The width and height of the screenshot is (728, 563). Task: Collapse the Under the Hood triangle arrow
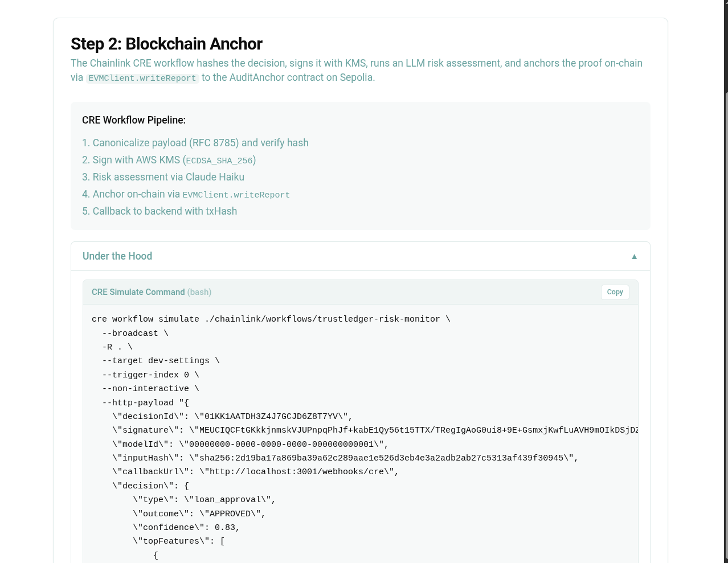coord(634,257)
